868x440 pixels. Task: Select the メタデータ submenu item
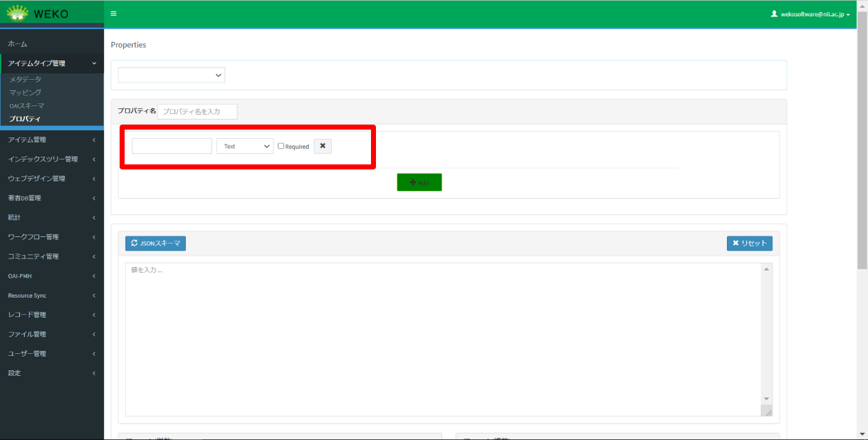26,79
